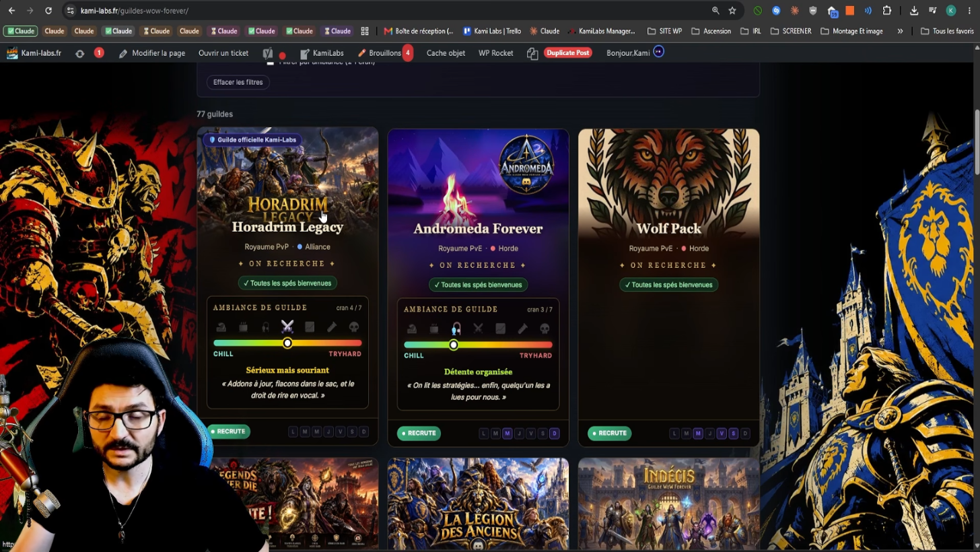The image size is (980, 552).
Task: Open the tab groups grid icon in bookmarks bar
Action: pos(365,31)
